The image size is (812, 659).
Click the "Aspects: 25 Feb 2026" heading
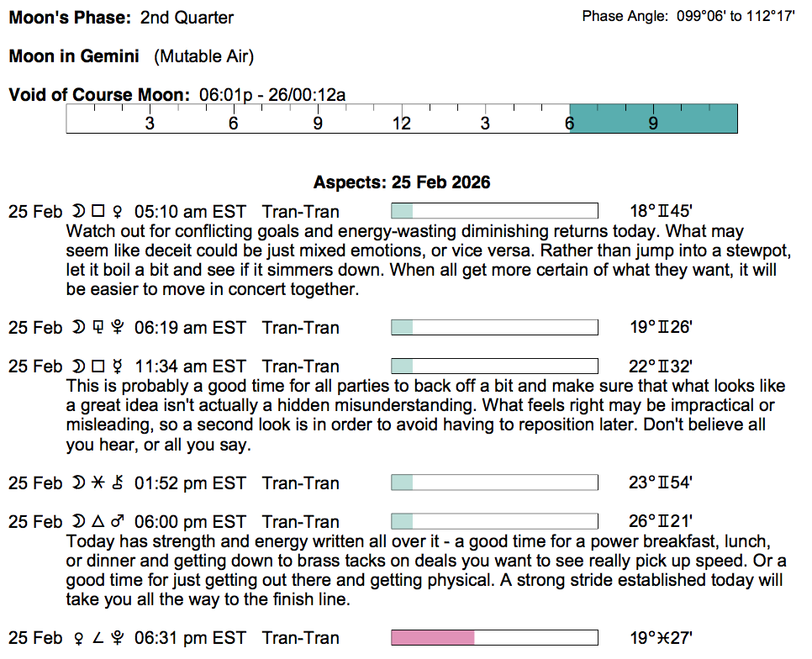pyautogui.click(x=402, y=182)
